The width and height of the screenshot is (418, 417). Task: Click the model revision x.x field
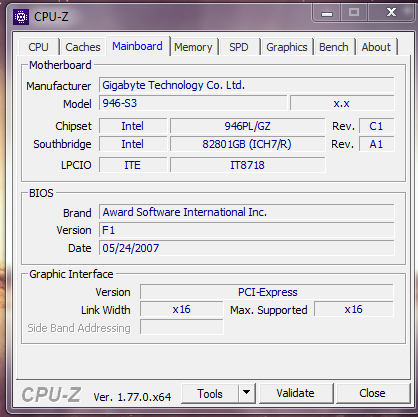[x=342, y=103]
